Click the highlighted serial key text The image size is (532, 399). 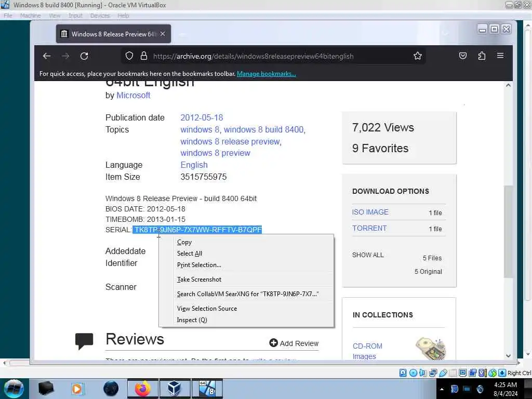tap(198, 230)
